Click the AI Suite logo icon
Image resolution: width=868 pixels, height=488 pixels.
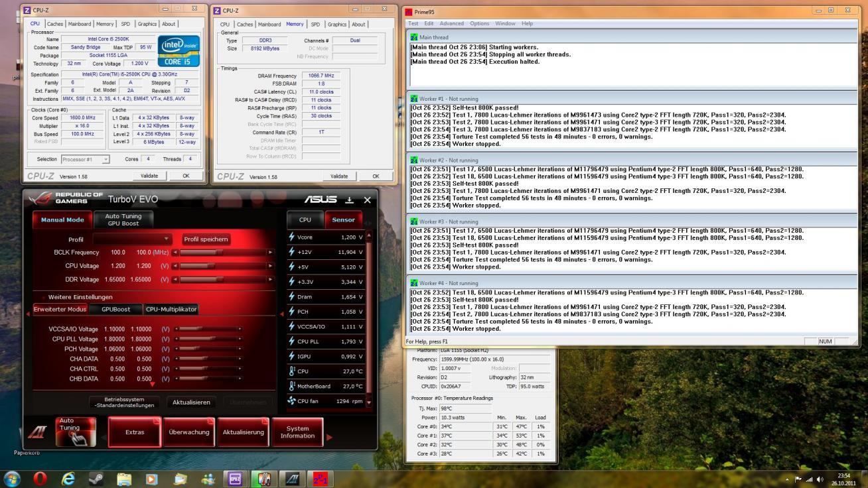(x=37, y=432)
